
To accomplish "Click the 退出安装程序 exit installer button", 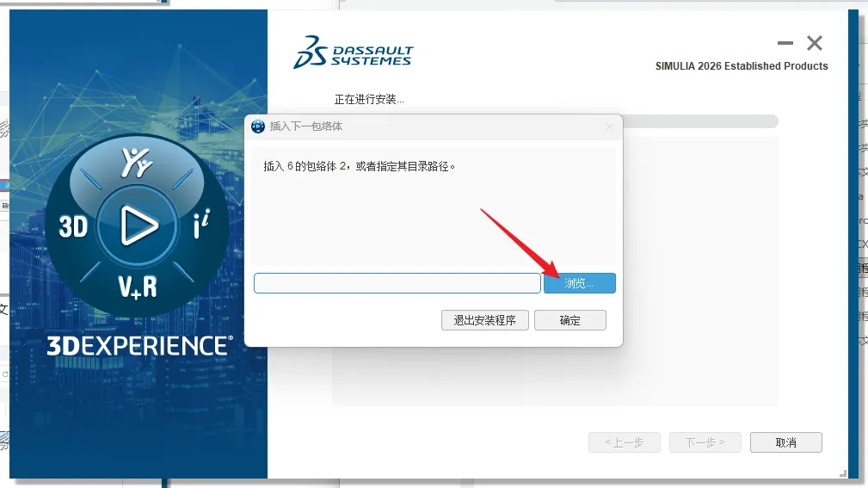I will [x=484, y=320].
